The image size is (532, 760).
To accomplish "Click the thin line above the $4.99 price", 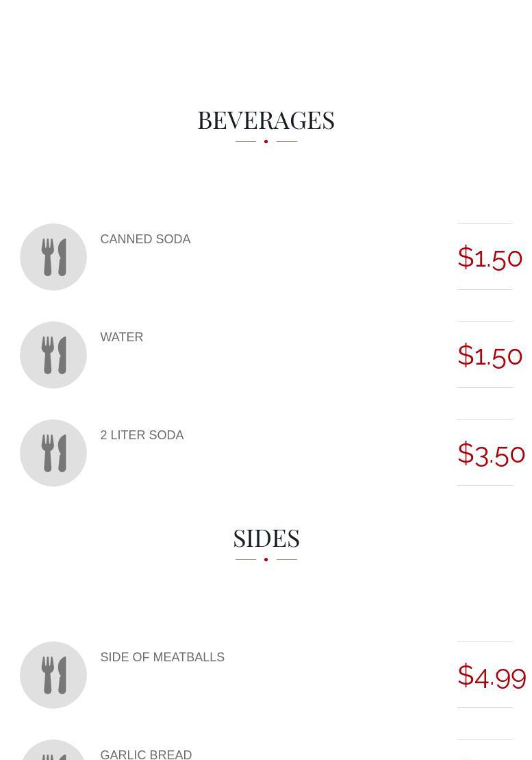I will (485, 642).
